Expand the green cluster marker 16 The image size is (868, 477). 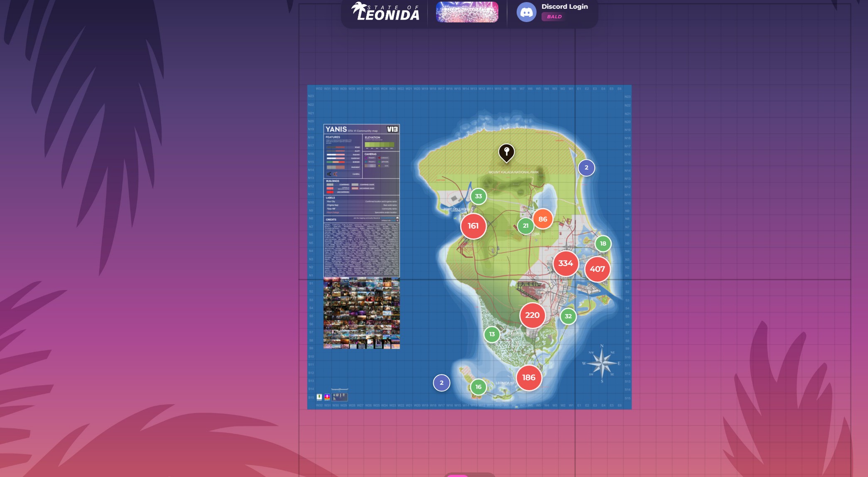pos(478,387)
